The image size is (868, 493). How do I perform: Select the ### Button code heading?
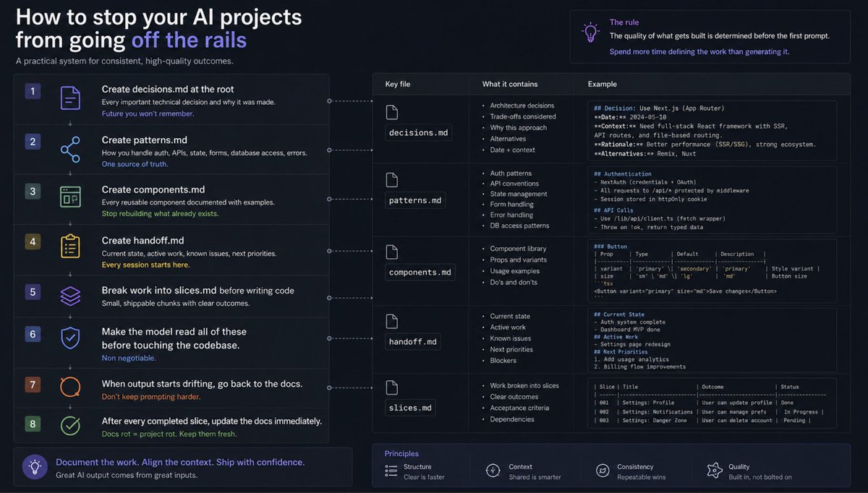tap(610, 246)
